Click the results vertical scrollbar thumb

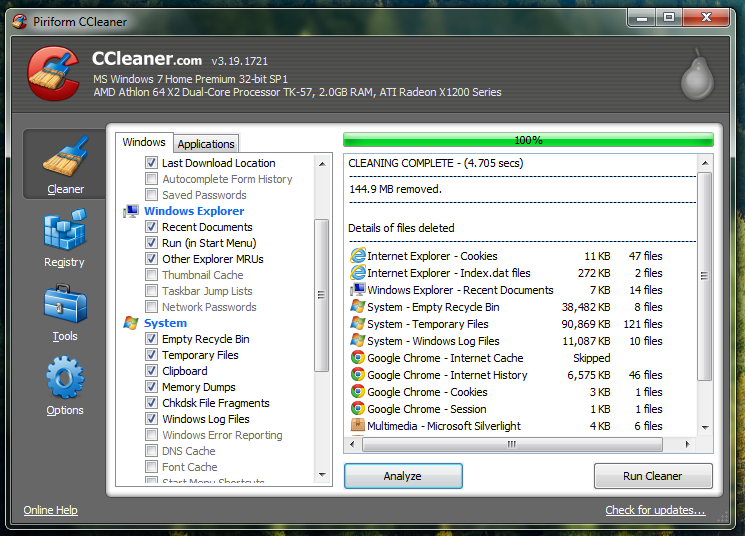pos(704,276)
